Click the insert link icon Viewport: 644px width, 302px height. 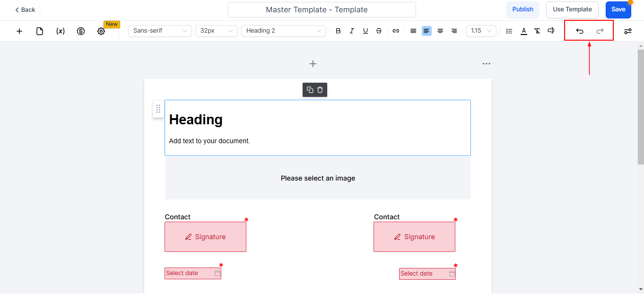396,31
